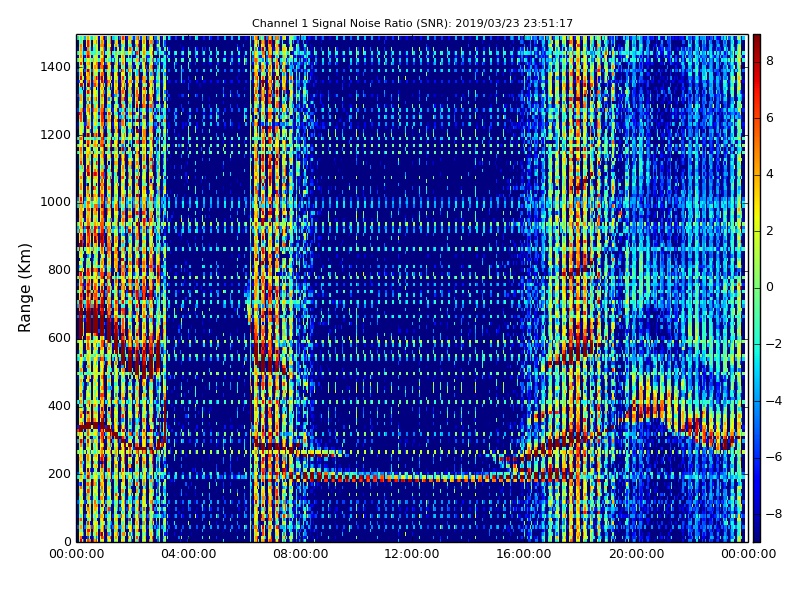The width and height of the screenshot is (800, 600).
Task: Click the 1200 range tick label
Action: pyautogui.click(x=56, y=135)
